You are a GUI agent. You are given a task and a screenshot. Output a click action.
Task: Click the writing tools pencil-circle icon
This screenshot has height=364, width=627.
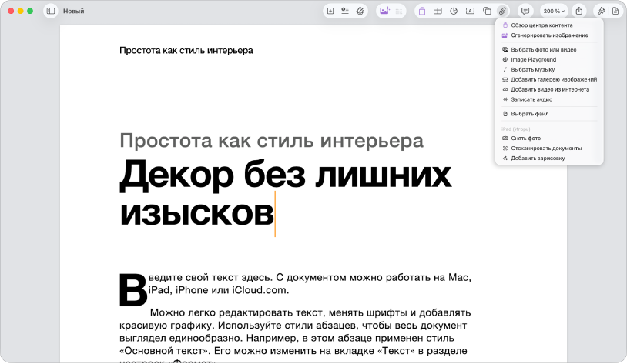(x=360, y=12)
